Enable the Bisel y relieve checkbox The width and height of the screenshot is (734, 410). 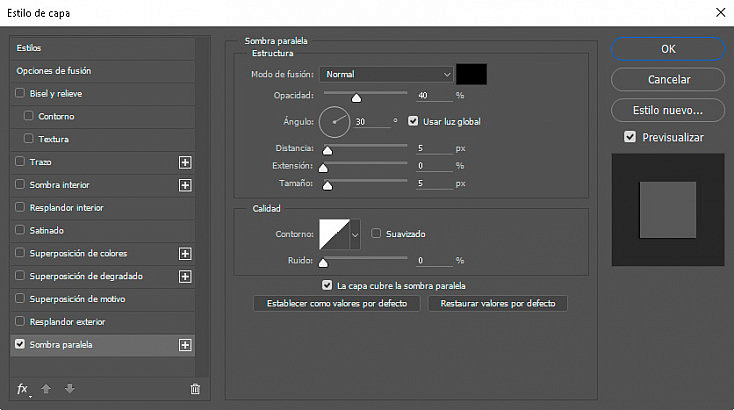coord(20,93)
